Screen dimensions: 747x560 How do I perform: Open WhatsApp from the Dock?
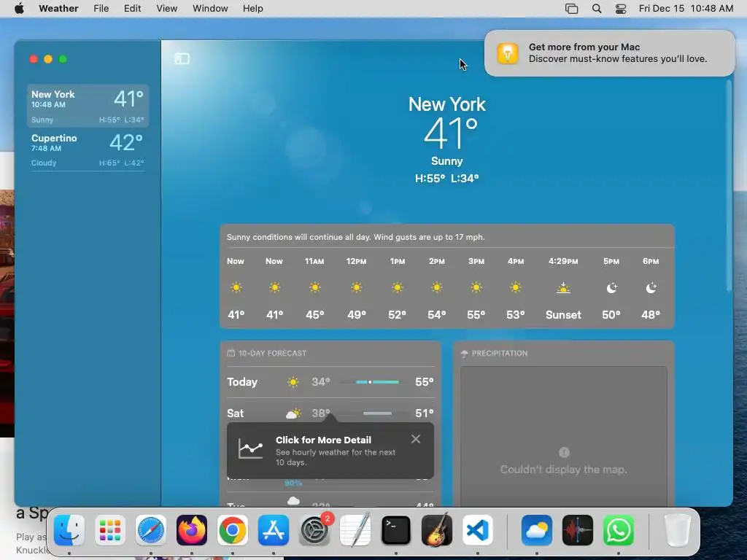point(619,530)
